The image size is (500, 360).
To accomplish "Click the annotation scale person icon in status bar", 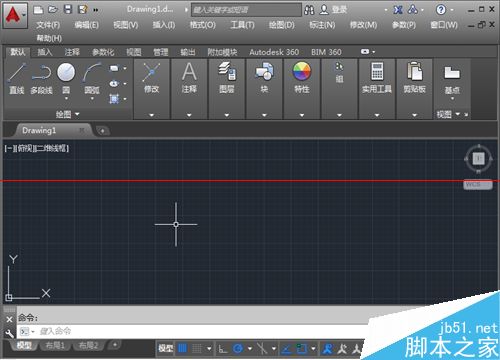I will click(328, 349).
